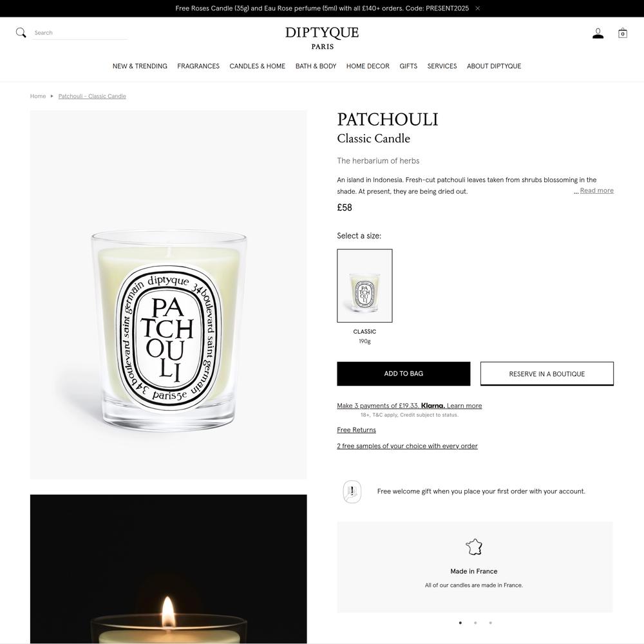
Task: Open the shopping bag icon
Action: coord(623,33)
